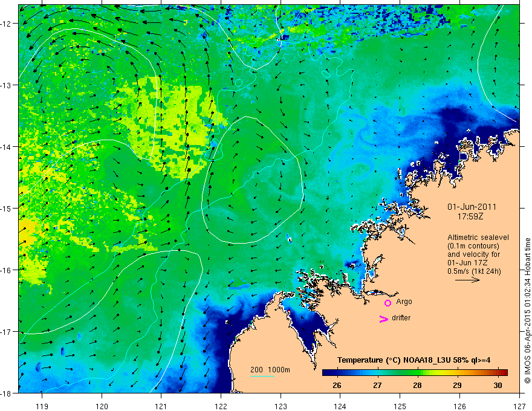Click the '(0.1m contours)' caption line
532x411 pixels.
pos(473,246)
